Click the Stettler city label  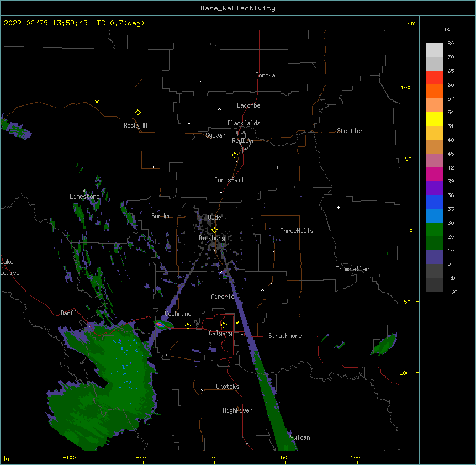point(350,131)
